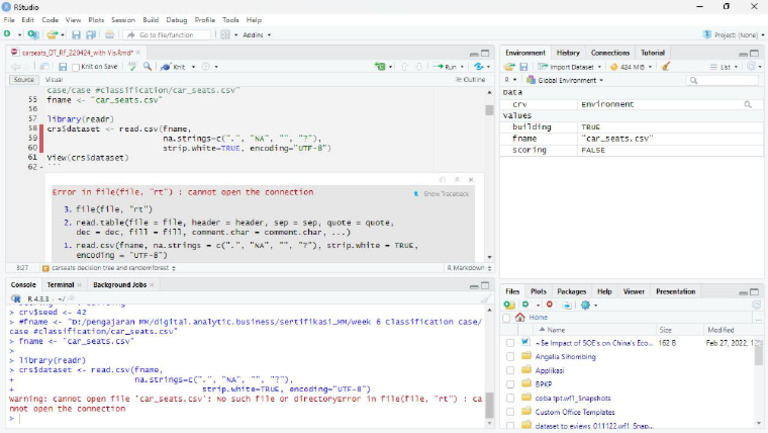Tick the checkbox beside BPKP folder

pyautogui.click(x=510, y=384)
